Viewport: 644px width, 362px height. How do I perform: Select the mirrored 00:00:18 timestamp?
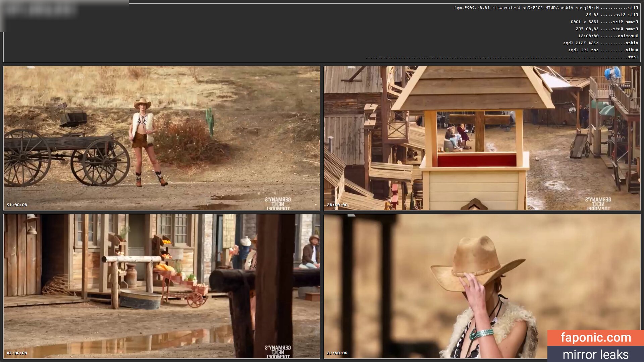[337, 353]
